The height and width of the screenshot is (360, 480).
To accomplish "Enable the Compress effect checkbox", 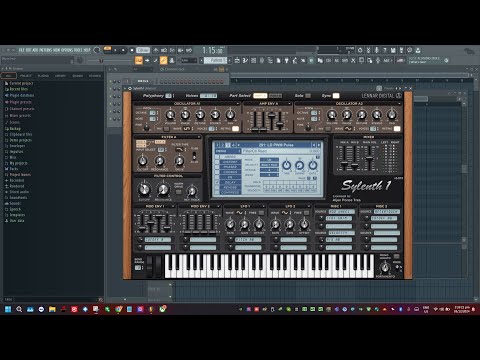I will pos(217,193).
